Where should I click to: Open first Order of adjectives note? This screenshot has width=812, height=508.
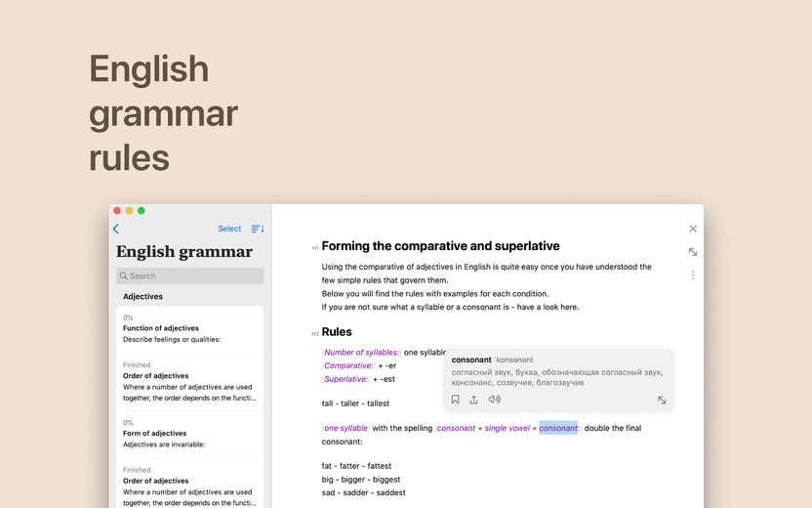[189, 382]
